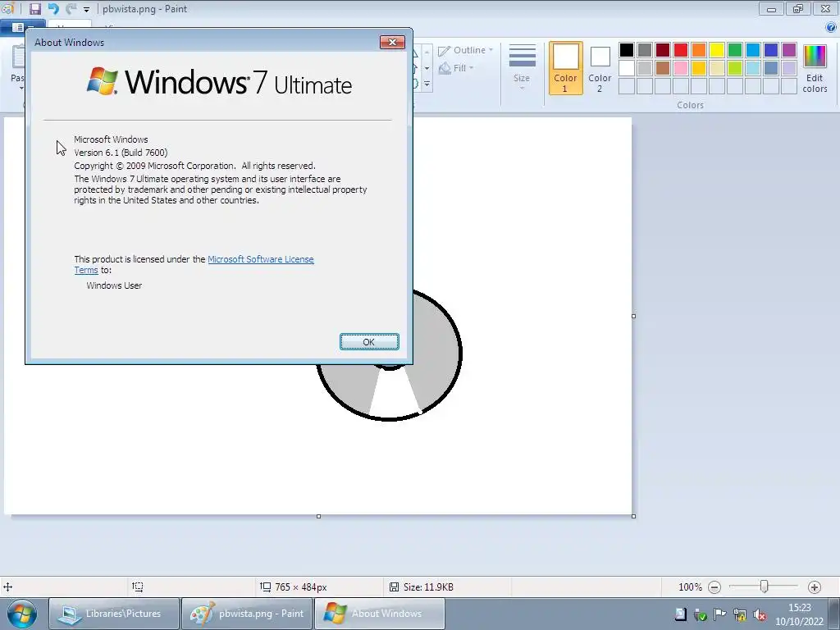
Task: Switch to Libraries\Pictures taskbar window
Action: [x=113, y=614]
